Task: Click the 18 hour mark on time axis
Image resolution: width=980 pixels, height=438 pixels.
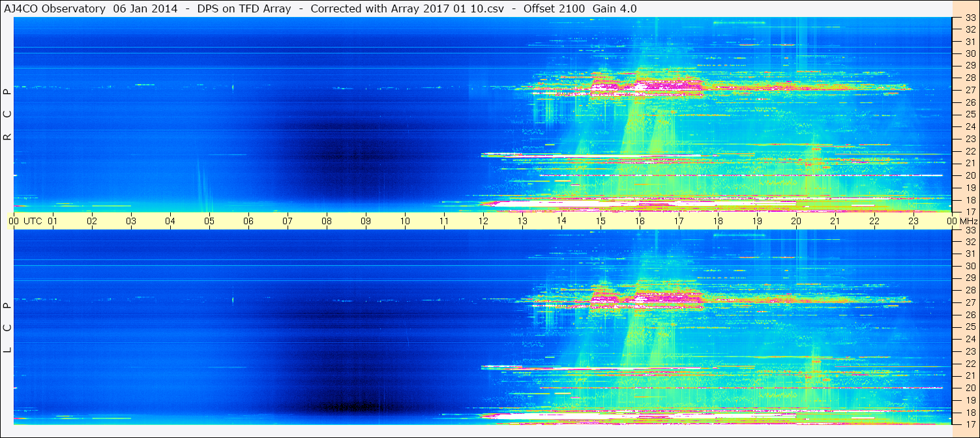Action: coord(718,221)
